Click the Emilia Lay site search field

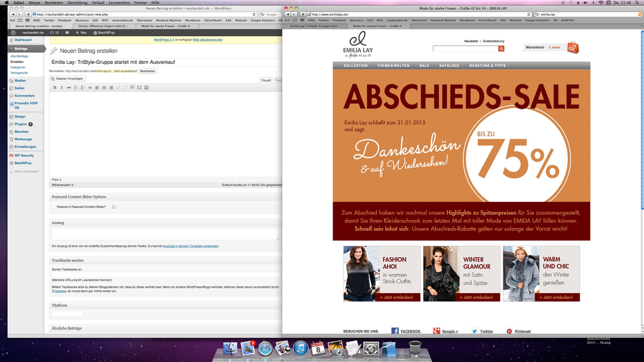(465, 48)
